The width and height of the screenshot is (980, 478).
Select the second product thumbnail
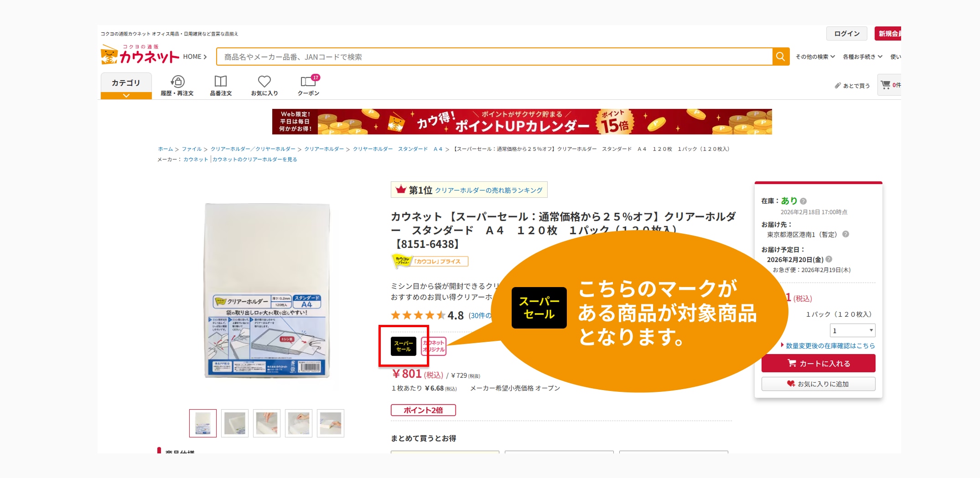click(x=235, y=423)
